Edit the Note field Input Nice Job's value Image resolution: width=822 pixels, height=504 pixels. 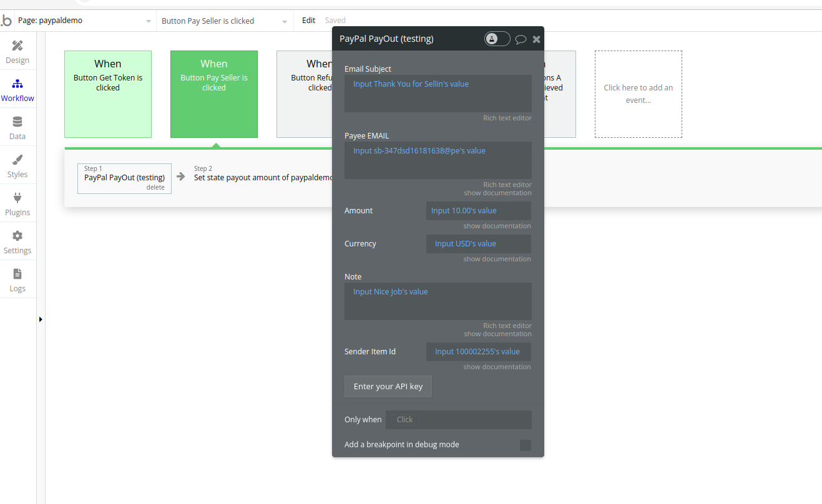[x=438, y=301]
